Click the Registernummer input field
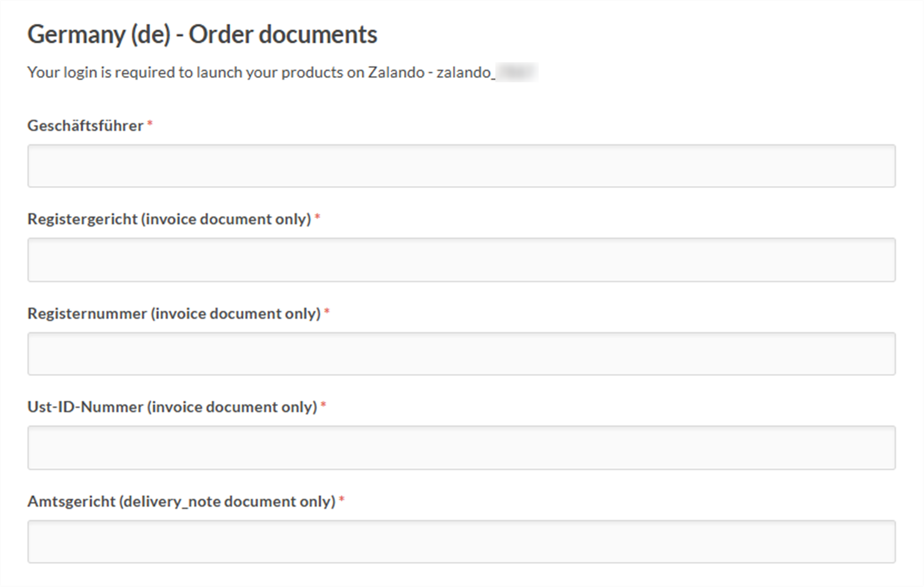The width and height of the screenshot is (924, 587). point(461,353)
